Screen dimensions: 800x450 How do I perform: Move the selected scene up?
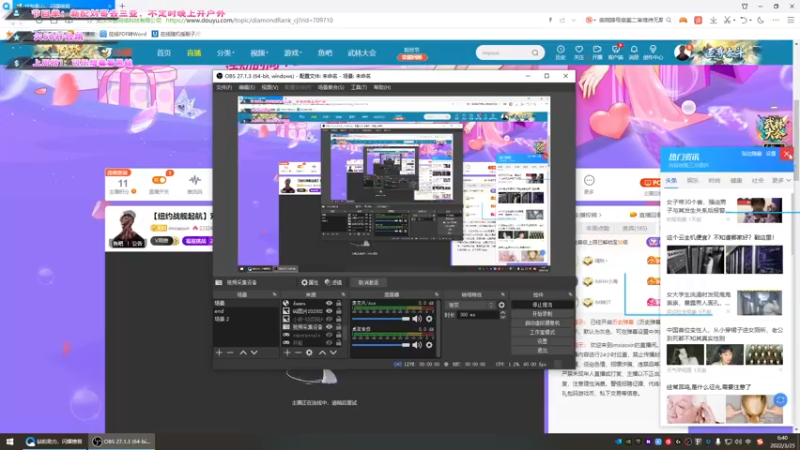click(243, 353)
